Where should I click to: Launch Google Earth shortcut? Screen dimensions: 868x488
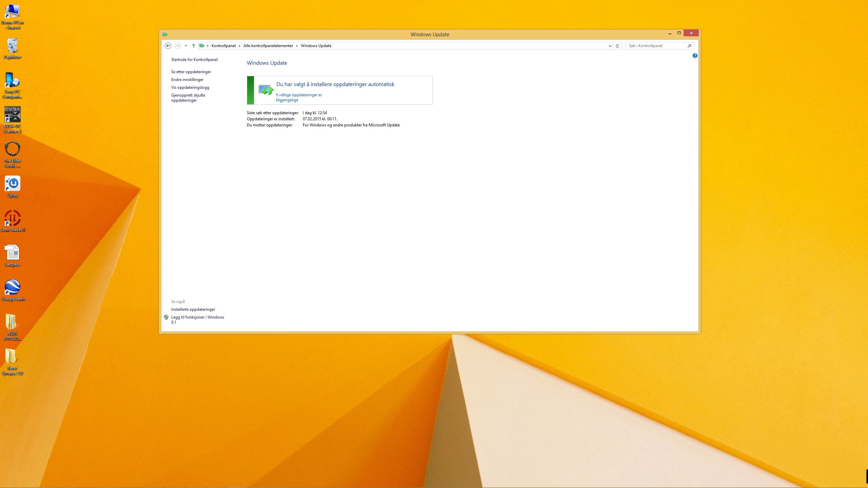[x=13, y=290]
